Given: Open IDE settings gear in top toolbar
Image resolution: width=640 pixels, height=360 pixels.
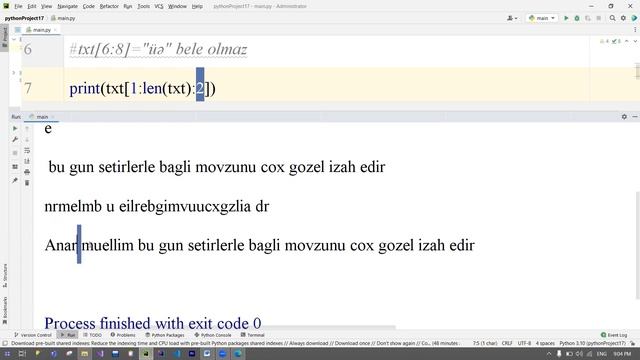Looking at the screenshot, I should 623,18.
